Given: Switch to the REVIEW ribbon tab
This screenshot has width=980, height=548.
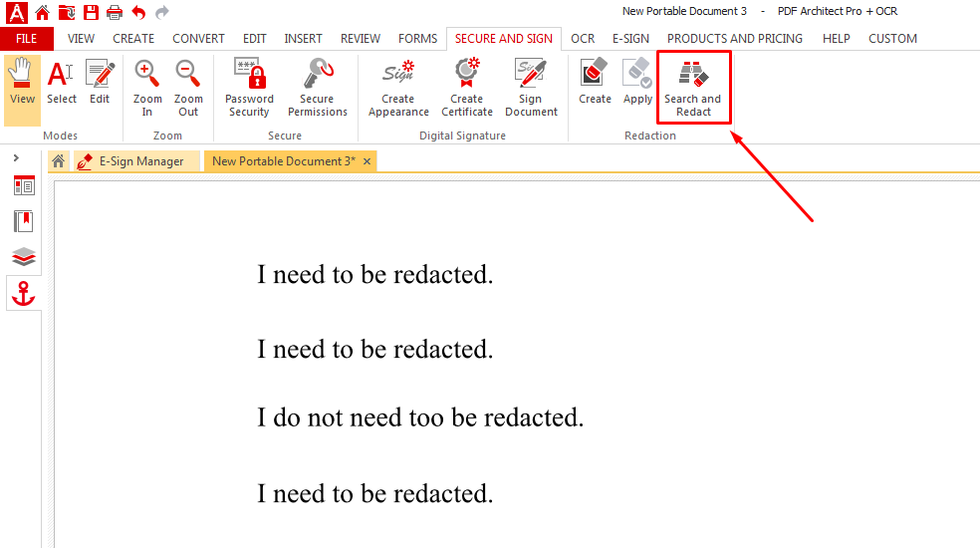Looking at the screenshot, I should click(x=361, y=39).
